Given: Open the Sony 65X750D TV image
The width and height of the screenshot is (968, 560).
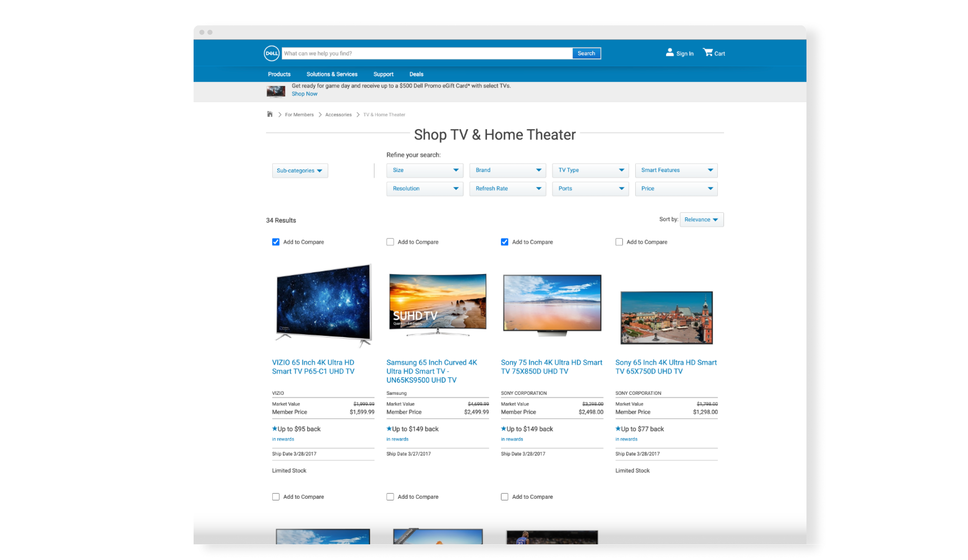Looking at the screenshot, I should [x=666, y=317].
